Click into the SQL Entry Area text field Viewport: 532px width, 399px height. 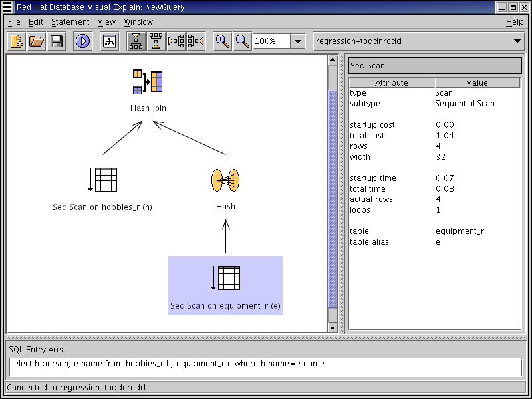point(265,367)
